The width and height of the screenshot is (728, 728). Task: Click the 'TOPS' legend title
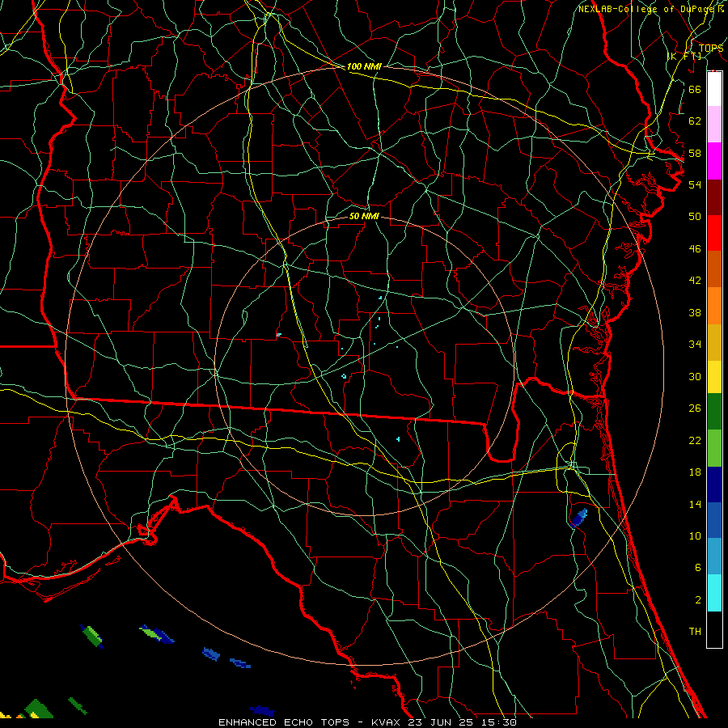711,49
